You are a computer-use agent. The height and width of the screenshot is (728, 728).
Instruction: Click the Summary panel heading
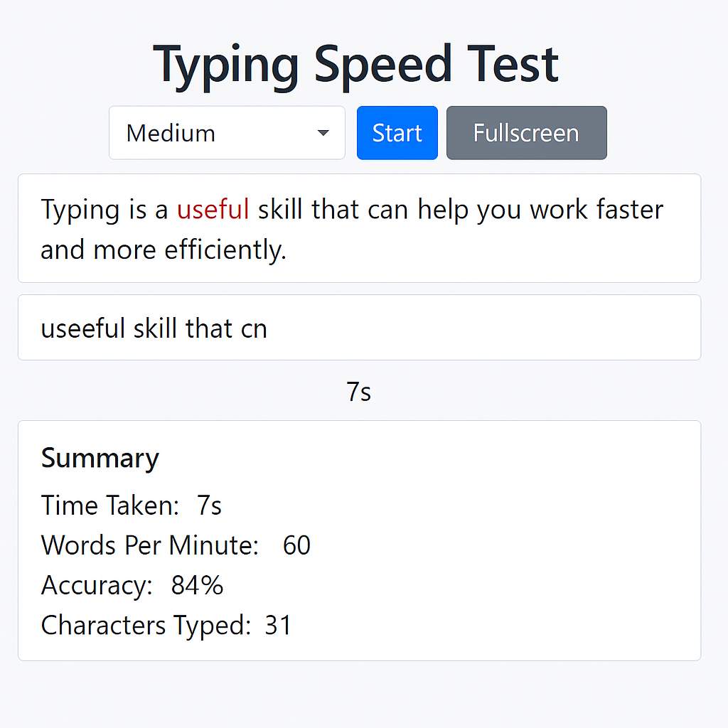pos(100,459)
